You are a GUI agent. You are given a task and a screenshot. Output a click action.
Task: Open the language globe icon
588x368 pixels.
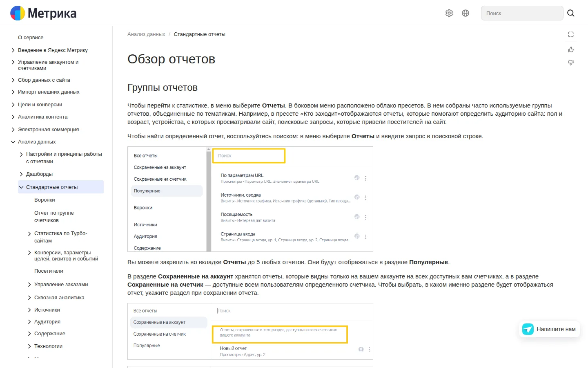[465, 13]
